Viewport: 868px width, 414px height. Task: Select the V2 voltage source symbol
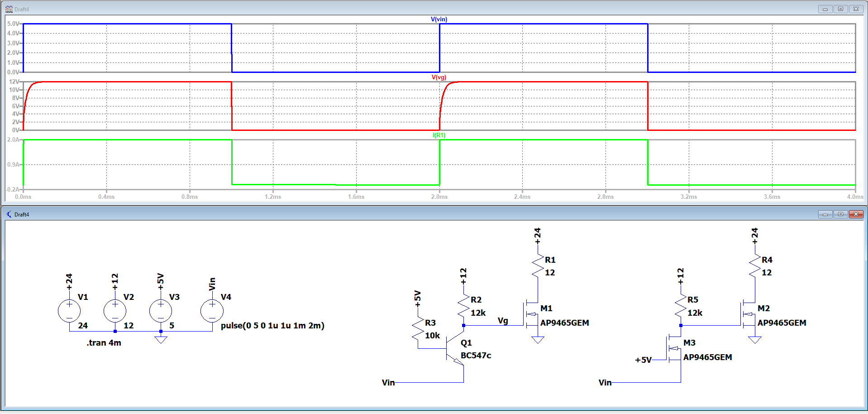(x=115, y=311)
